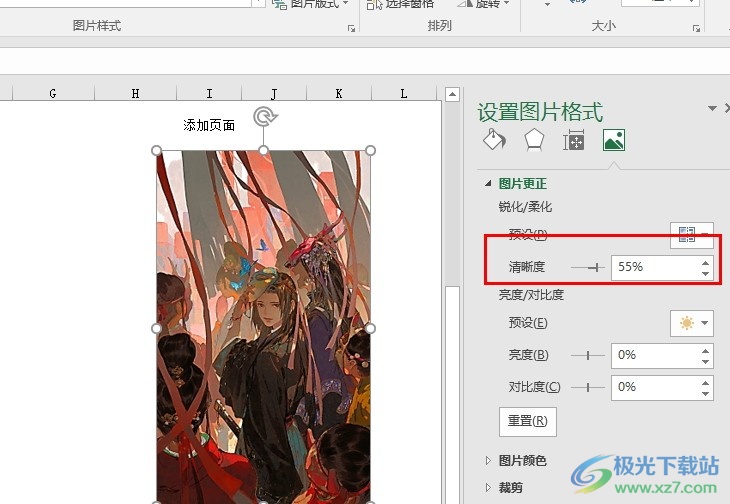730x504 pixels.
Task: Click the 添加页面 header text
Action: click(209, 125)
